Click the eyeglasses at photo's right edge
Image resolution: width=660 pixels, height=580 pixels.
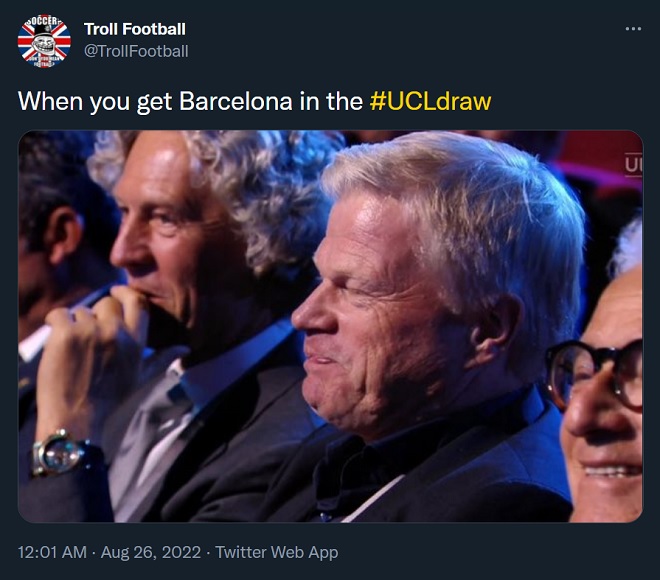pyautogui.click(x=592, y=370)
